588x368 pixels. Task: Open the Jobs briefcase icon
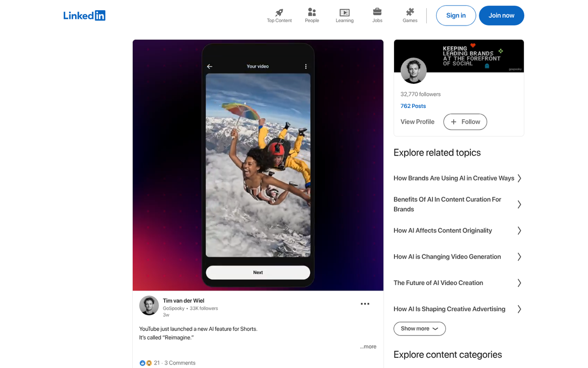(377, 12)
